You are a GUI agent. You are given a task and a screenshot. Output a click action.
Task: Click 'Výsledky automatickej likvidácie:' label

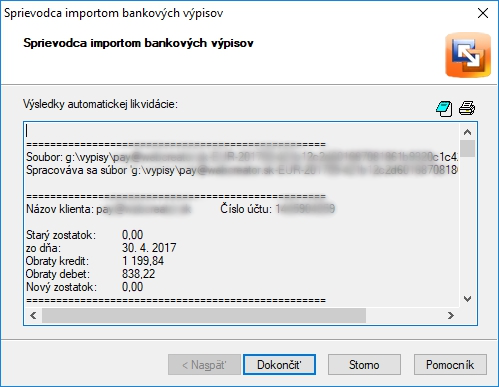(100, 104)
